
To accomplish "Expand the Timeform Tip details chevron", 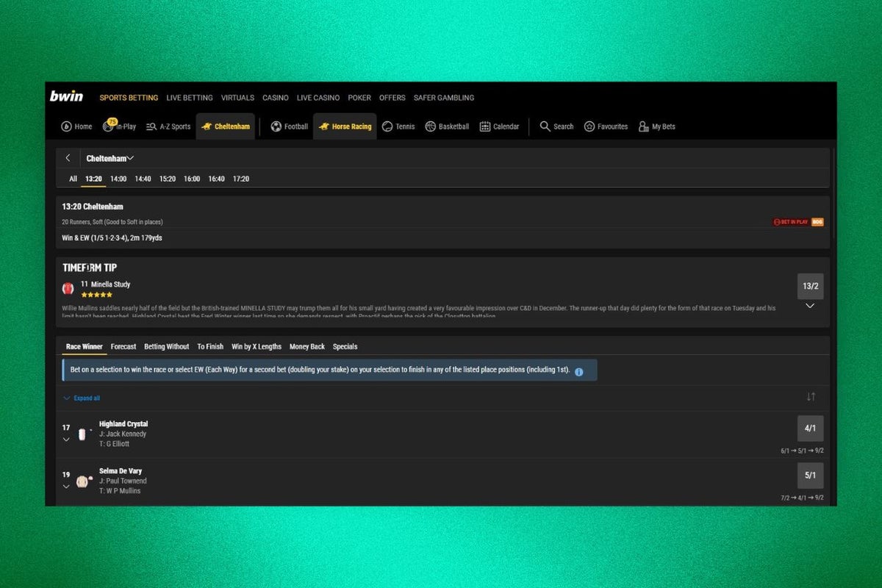I will [x=810, y=306].
